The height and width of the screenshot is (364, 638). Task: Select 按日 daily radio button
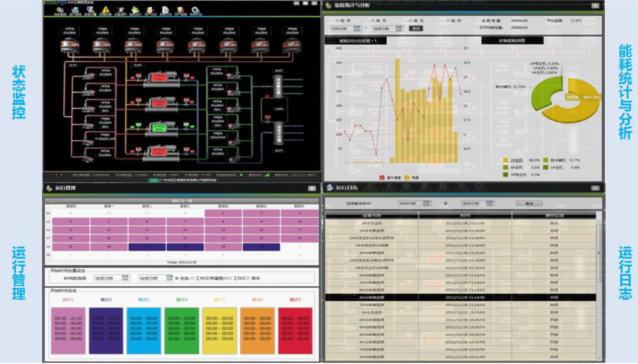[x=410, y=20]
